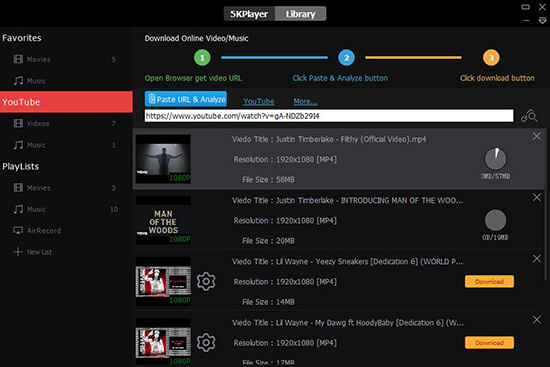Click the Yeezy Sneakers video title text
Image resolution: width=550 pixels, height=367 pixels.
(x=347, y=261)
